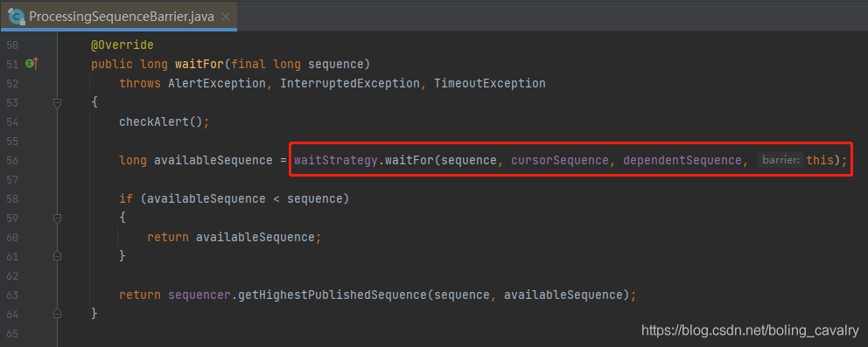Collapse the if block using line 59 fold marker

pyautogui.click(x=57, y=219)
